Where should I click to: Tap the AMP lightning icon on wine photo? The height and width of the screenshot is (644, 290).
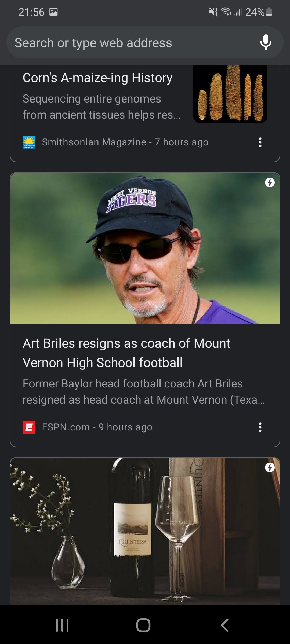tap(270, 467)
